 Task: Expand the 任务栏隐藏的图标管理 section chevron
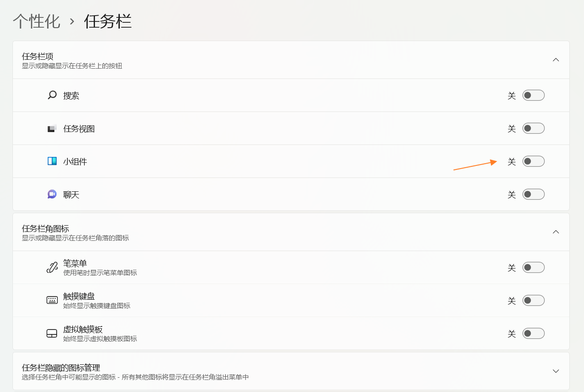point(556,371)
